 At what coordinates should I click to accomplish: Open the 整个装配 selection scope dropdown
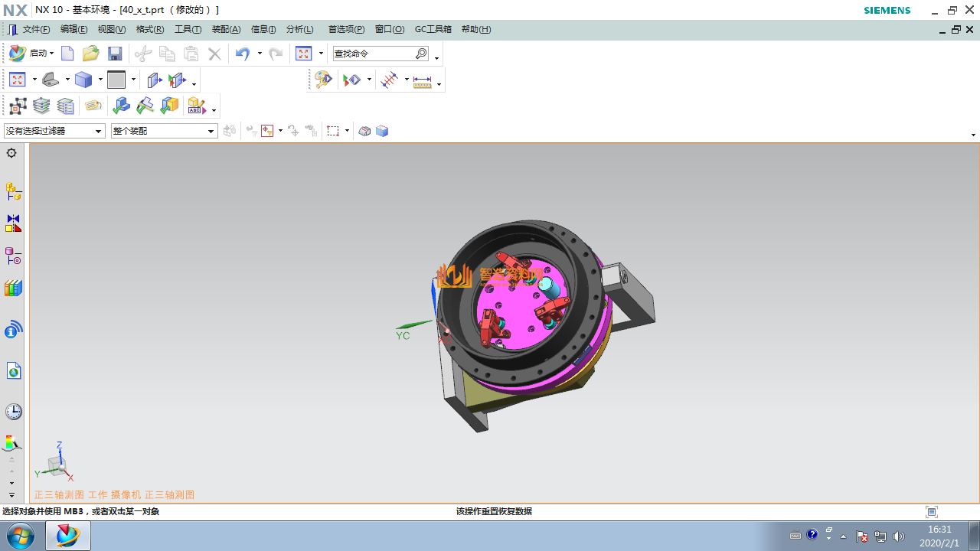164,131
